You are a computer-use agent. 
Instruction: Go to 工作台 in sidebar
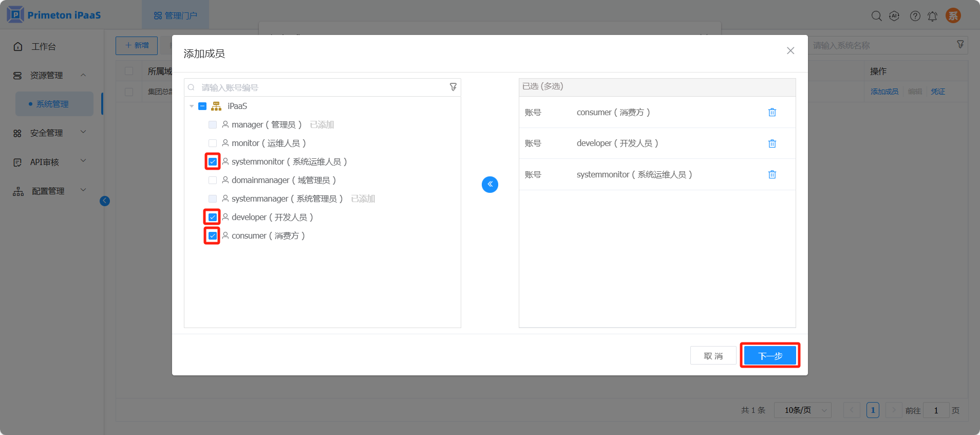[x=43, y=47]
